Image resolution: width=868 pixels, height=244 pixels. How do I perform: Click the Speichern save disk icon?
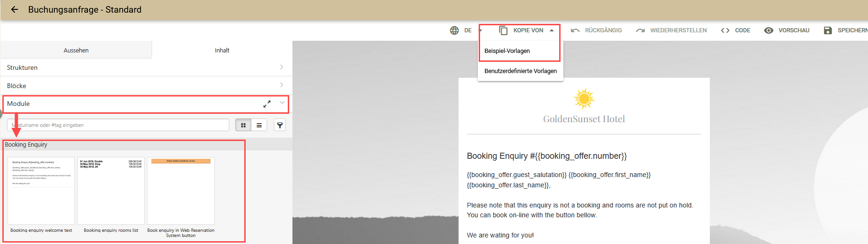click(x=828, y=30)
